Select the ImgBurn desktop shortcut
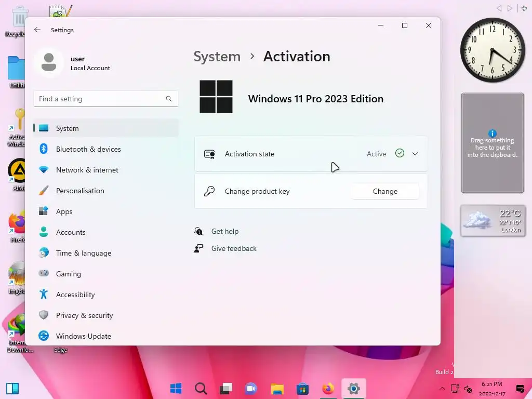The height and width of the screenshot is (399, 532). pos(16,278)
